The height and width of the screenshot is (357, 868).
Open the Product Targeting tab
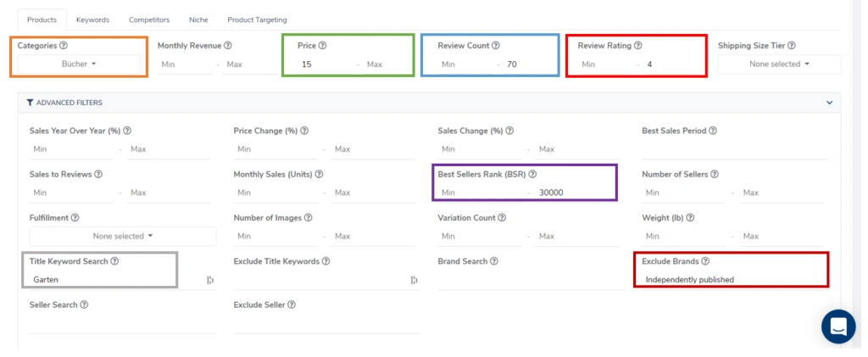click(x=257, y=20)
